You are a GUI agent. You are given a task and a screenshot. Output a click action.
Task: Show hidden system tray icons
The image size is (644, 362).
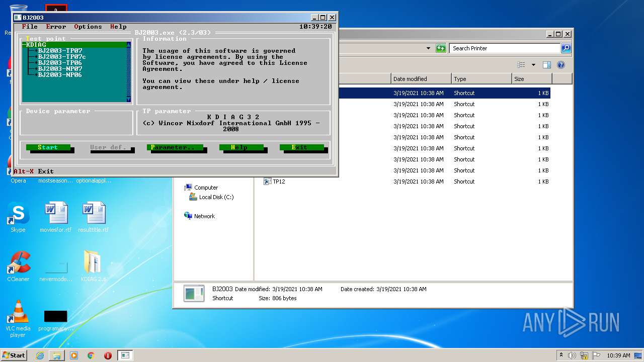click(561, 355)
